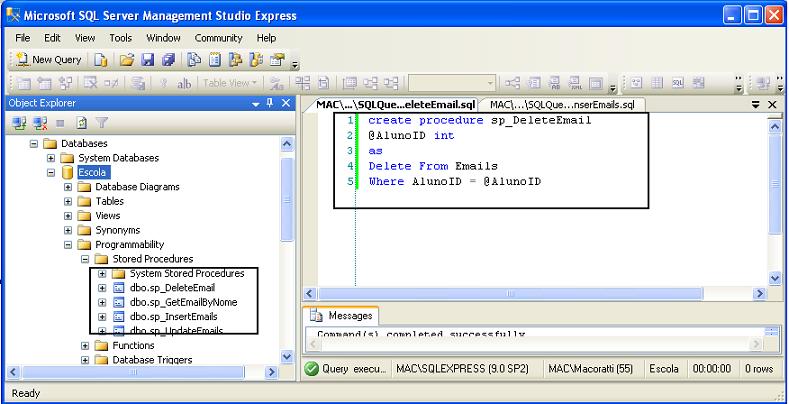
Task: Click the Save floppy disk icon
Action: coord(147,60)
